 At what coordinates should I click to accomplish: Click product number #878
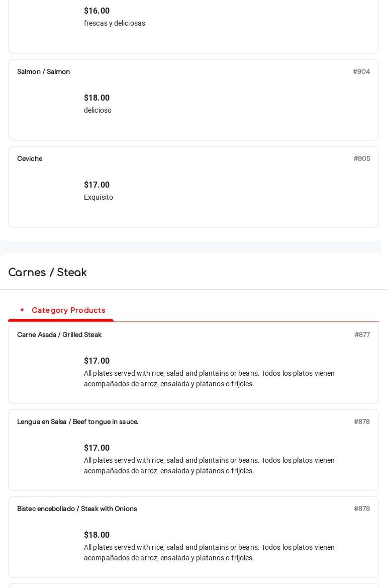(x=362, y=422)
